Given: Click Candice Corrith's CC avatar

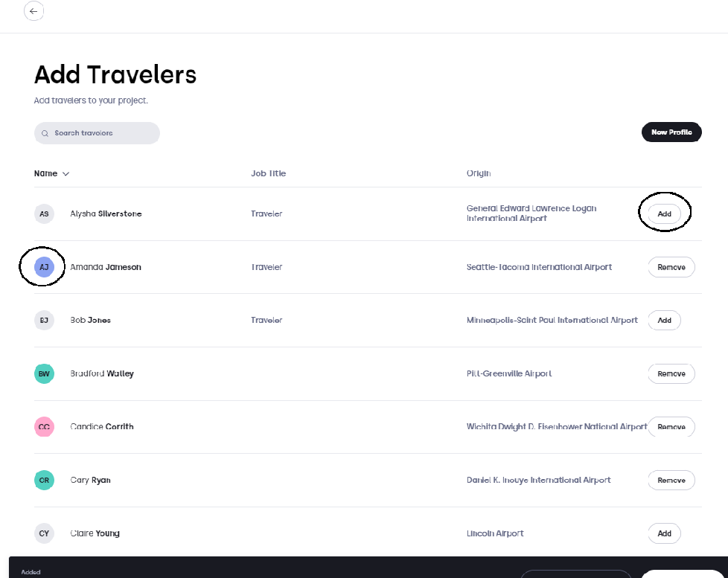Looking at the screenshot, I should pos(44,427).
